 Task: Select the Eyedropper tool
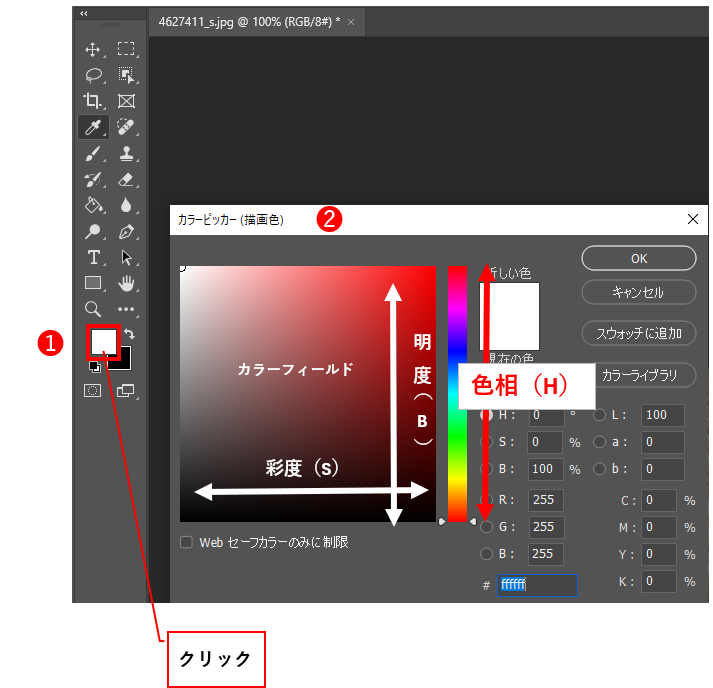pyautogui.click(x=93, y=127)
